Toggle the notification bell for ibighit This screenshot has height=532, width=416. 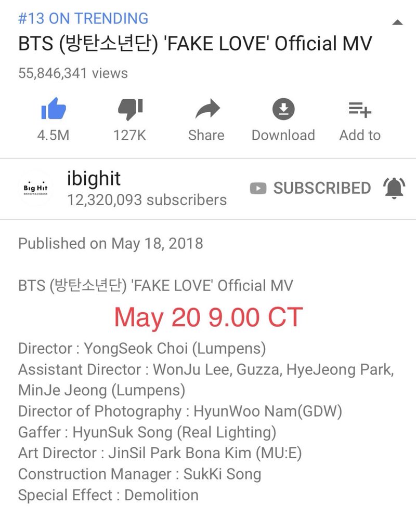(x=394, y=188)
